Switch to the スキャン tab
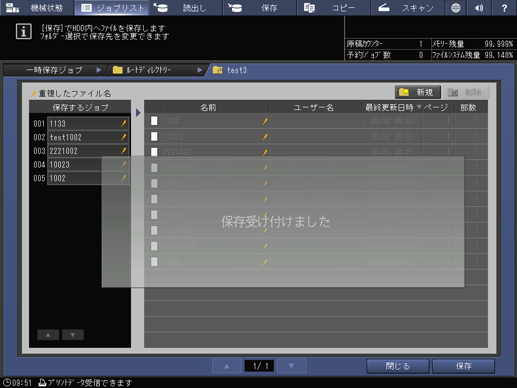Screen dimensions: 517x388 point(408,8)
